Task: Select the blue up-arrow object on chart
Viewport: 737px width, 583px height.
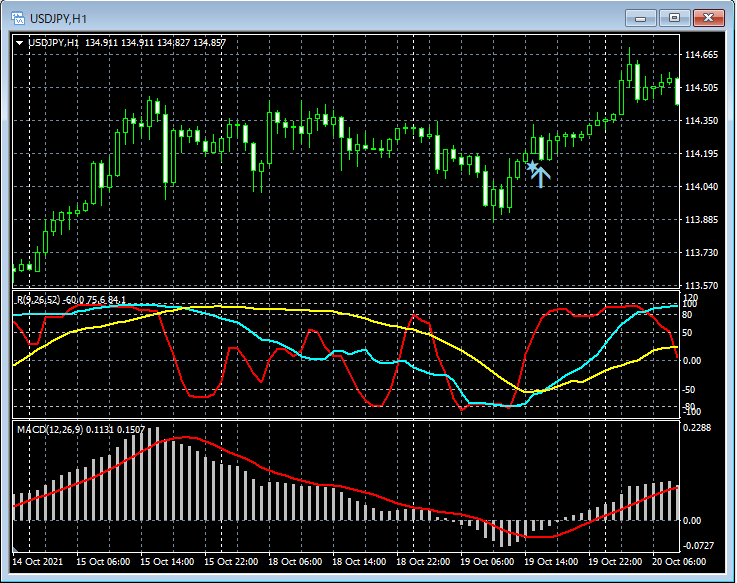Action: (x=541, y=177)
